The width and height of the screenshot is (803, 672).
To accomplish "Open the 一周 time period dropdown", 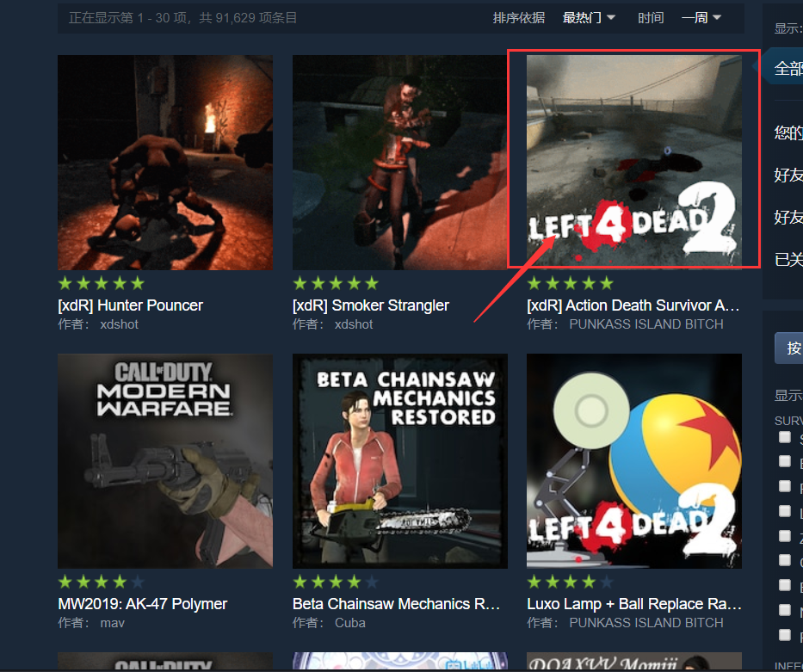I will [x=701, y=18].
